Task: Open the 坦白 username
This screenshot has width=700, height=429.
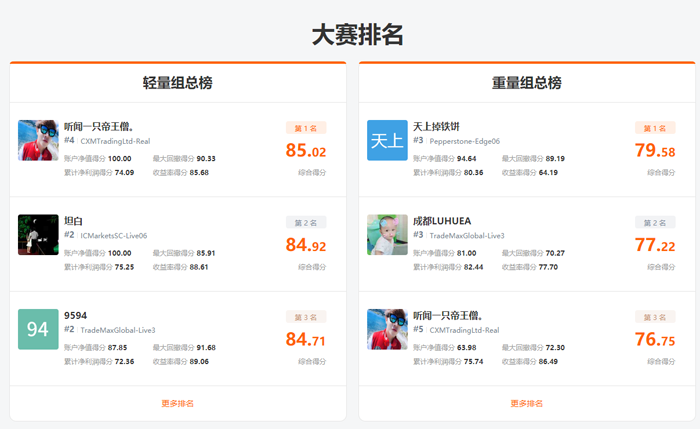Action: (x=73, y=221)
